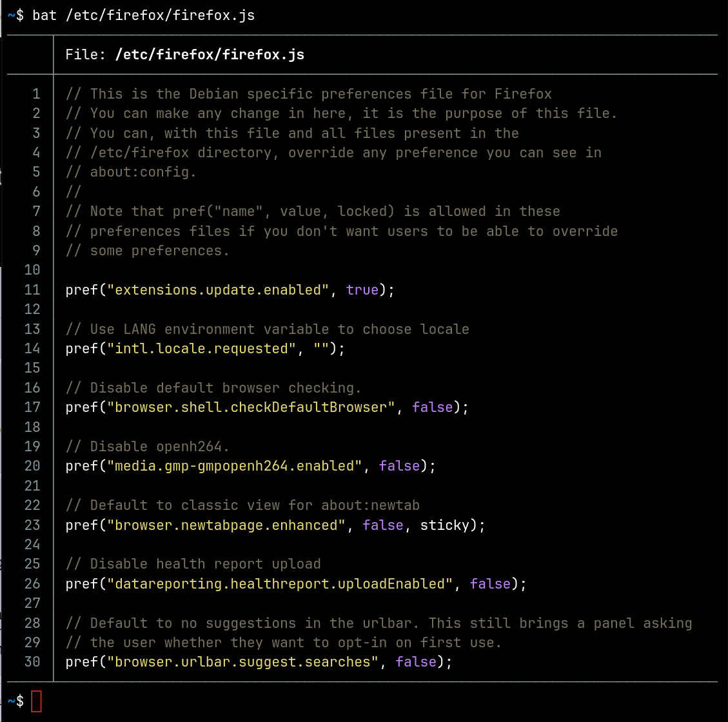This screenshot has width=728, height=722.
Task: Click the comment 'about:config.'
Action: point(143,172)
